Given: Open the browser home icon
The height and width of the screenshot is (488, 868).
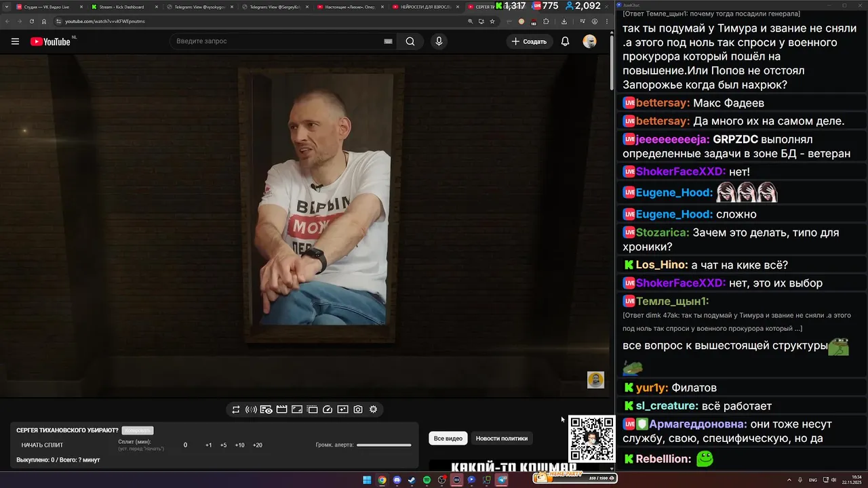Looking at the screenshot, I should 44,21.
